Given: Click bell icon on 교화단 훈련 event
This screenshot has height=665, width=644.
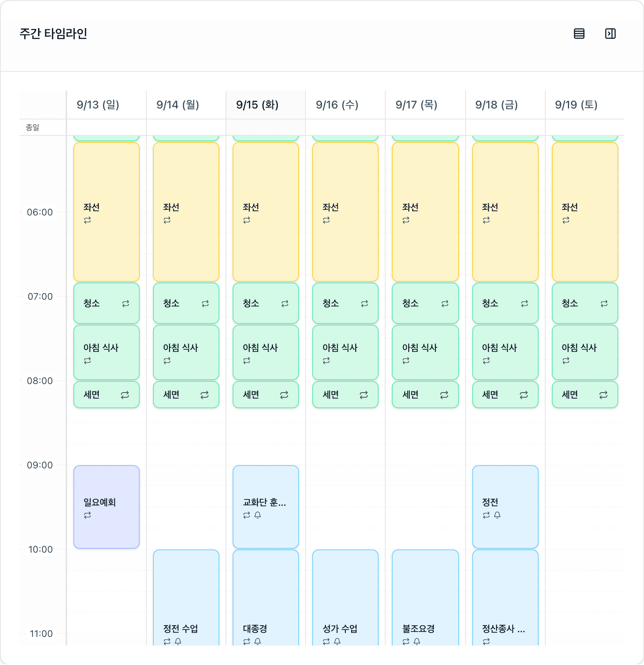Looking at the screenshot, I should (258, 515).
